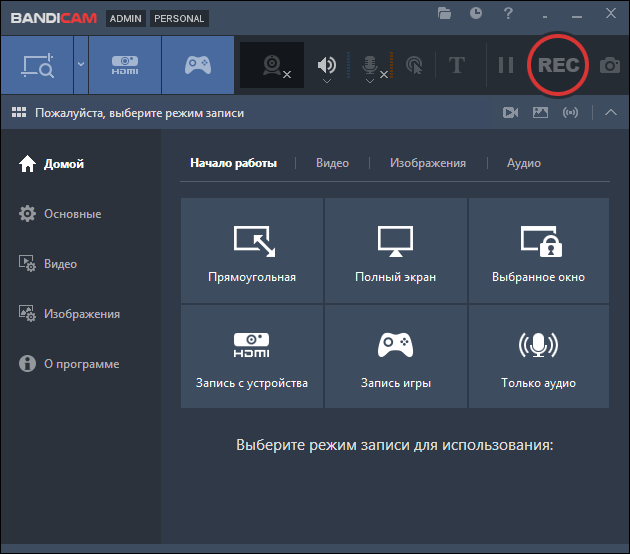The height and width of the screenshot is (554, 630).
Task: Enable the mouse cursor click effect
Action: point(414,65)
